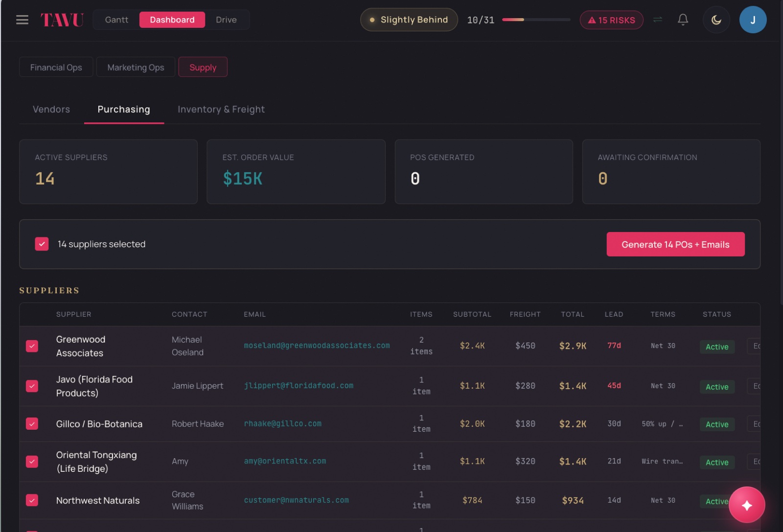
Task: Switch to the Dashboard view
Action: pyautogui.click(x=172, y=20)
